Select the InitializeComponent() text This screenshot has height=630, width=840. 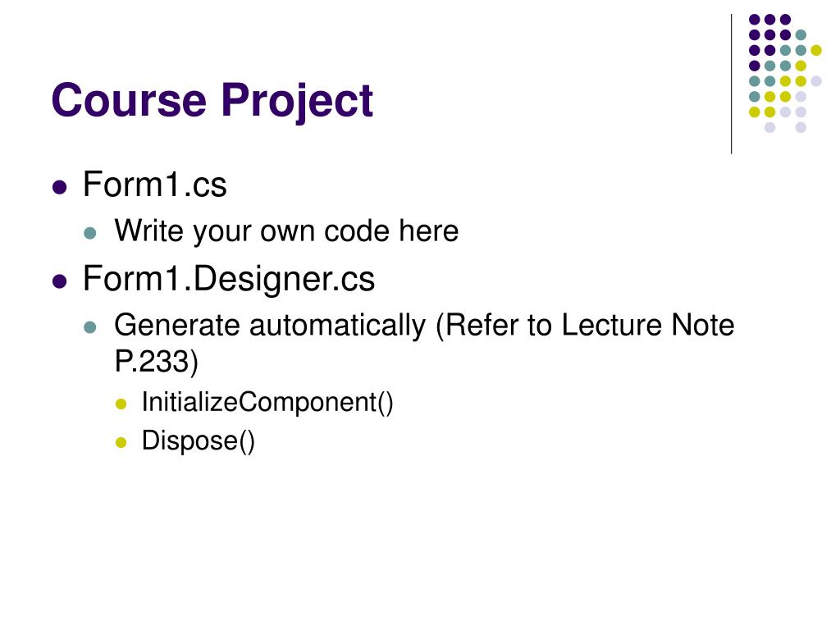click(x=267, y=402)
